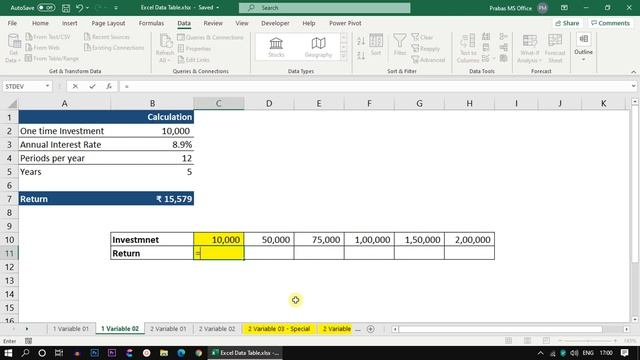
Task: Click the Comments button
Action: click(611, 23)
